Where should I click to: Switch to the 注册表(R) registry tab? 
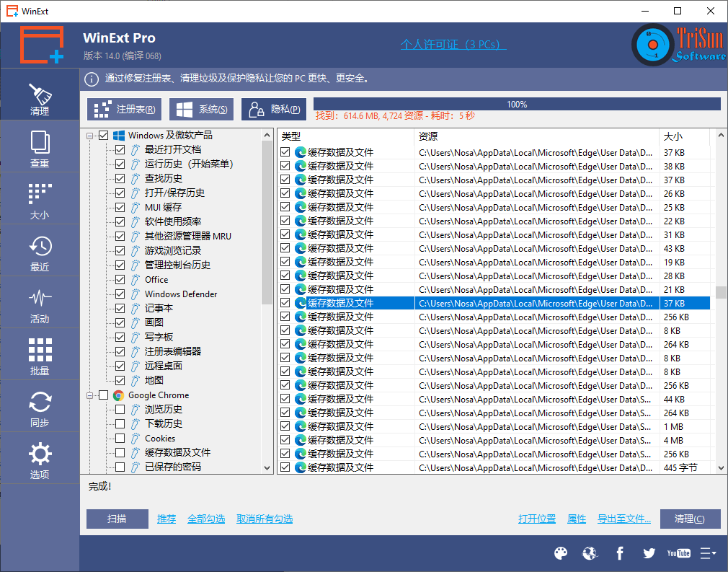click(x=125, y=110)
